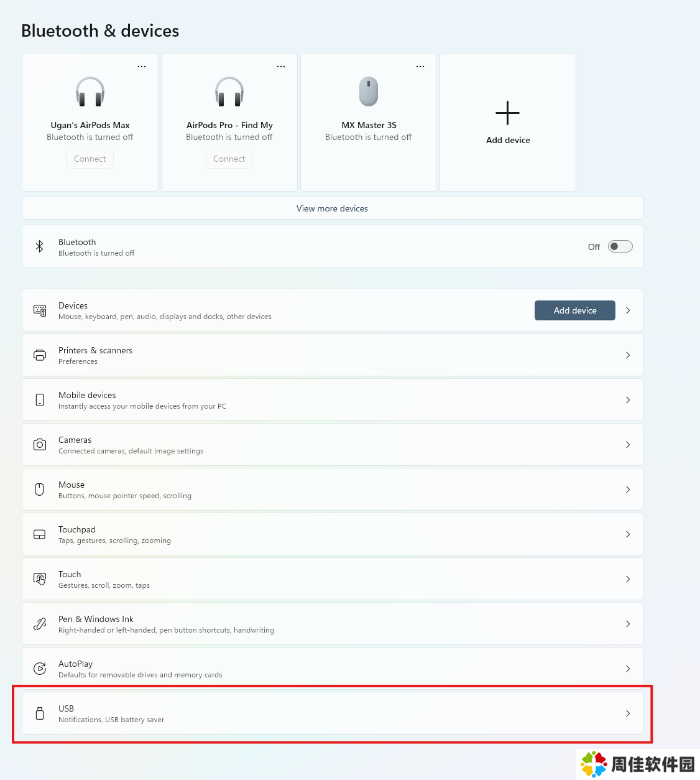The image size is (700, 780).
Task: Click the USB drive icon
Action: [x=40, y=713]
